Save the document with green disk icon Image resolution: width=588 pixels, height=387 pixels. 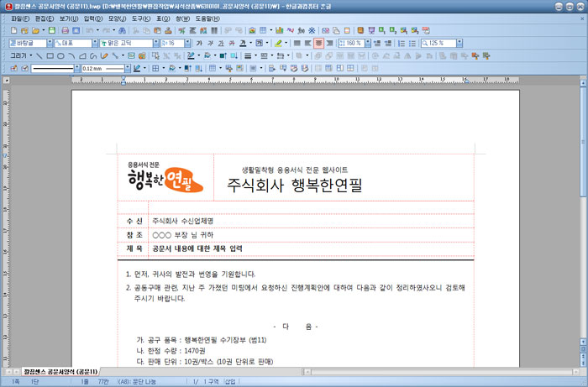pos(52,30)
